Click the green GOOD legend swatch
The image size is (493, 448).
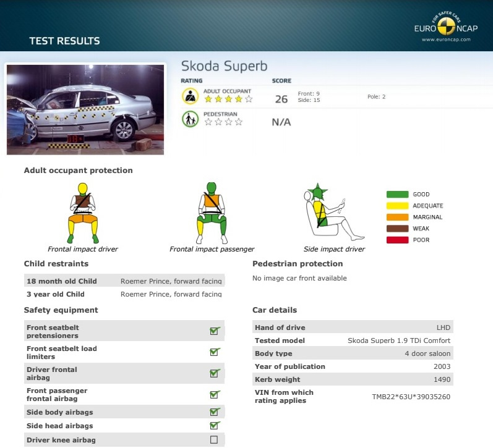coord(397,195)
